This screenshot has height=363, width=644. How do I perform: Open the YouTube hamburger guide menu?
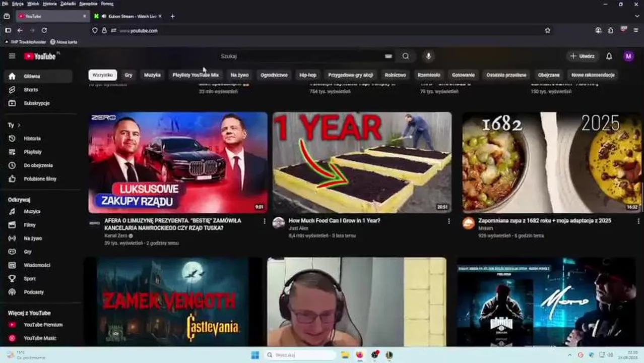pos(12,56)
